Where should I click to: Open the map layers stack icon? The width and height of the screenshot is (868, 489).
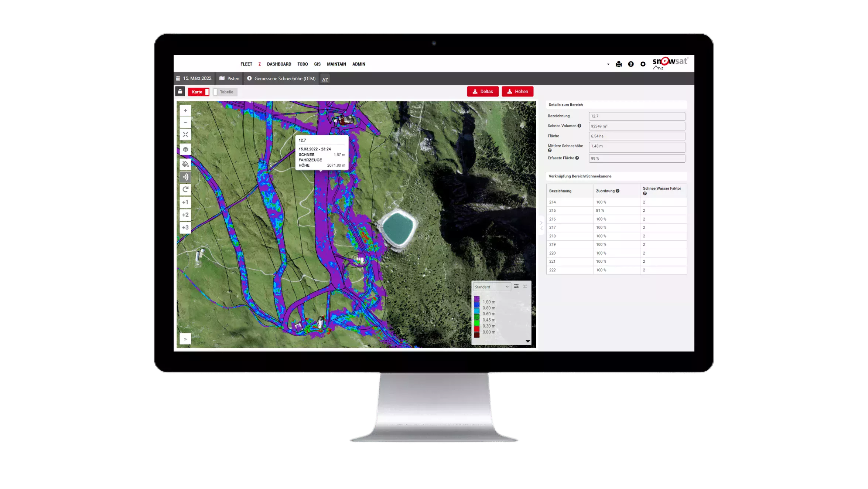185,149
